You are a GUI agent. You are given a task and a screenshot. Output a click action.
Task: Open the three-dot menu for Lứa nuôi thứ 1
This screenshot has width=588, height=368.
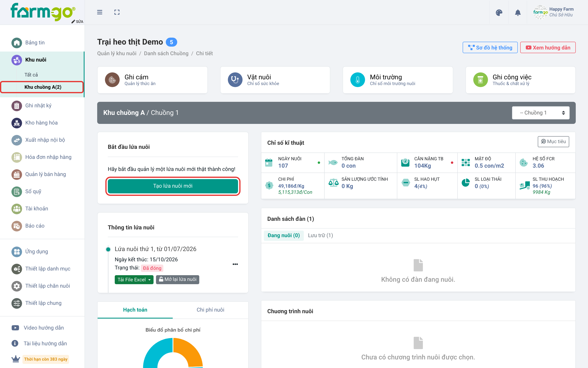pyautogui.click(x=235, y=264)
